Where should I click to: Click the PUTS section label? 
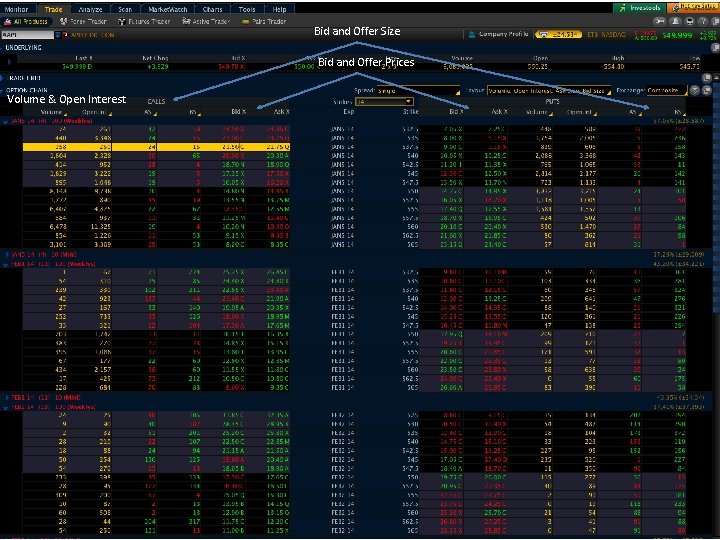[552, 101]
